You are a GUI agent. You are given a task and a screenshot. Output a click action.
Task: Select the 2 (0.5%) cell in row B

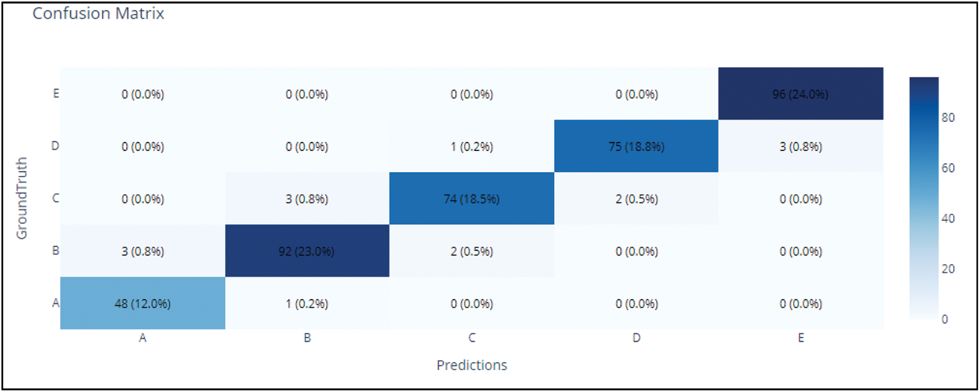[471, 252]
